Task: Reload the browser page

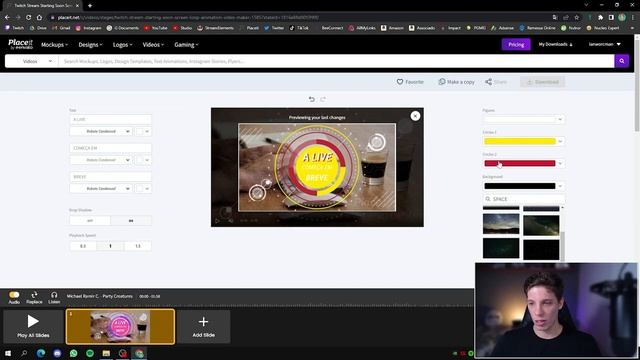Action: (x=29, y=18)
